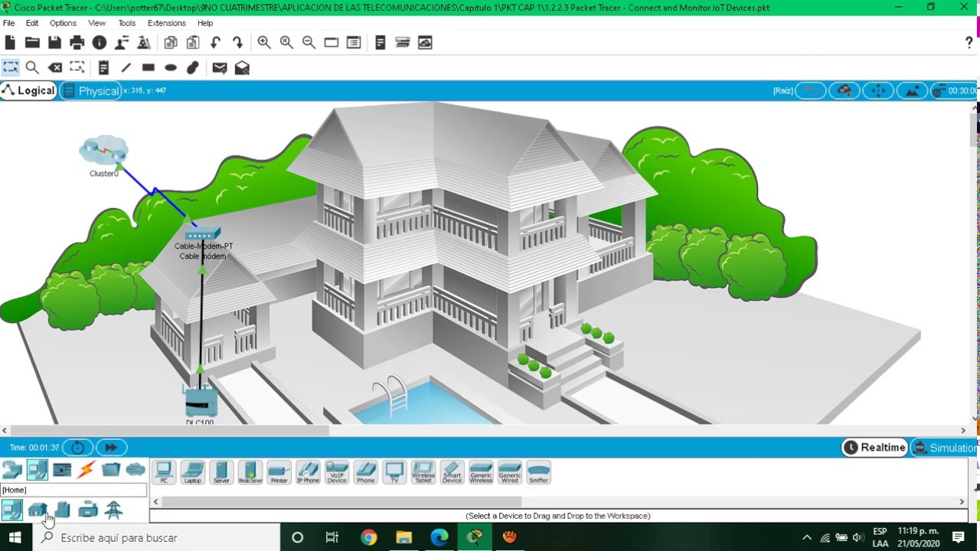Switch to Realtime mode
Viewport: 980px width, 551px height.
tap(874, 448)
